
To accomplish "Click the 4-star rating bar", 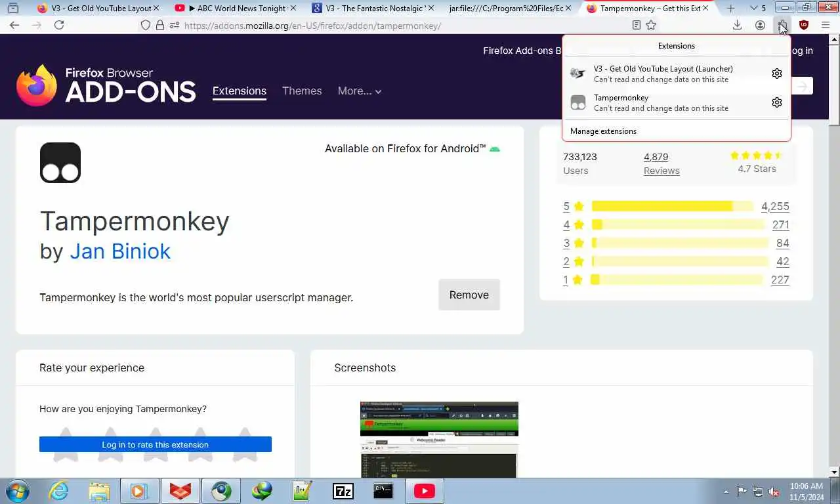I will click(679, 224).
